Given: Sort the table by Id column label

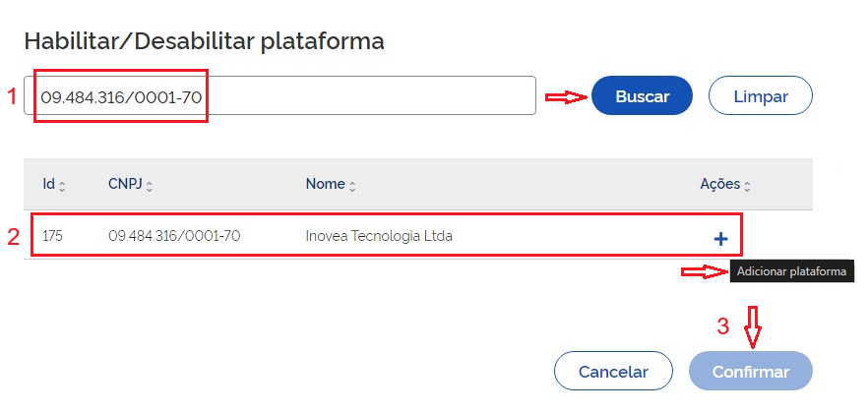Looking at the screenshot, I should pyautogui.click(x=48, y=184).
